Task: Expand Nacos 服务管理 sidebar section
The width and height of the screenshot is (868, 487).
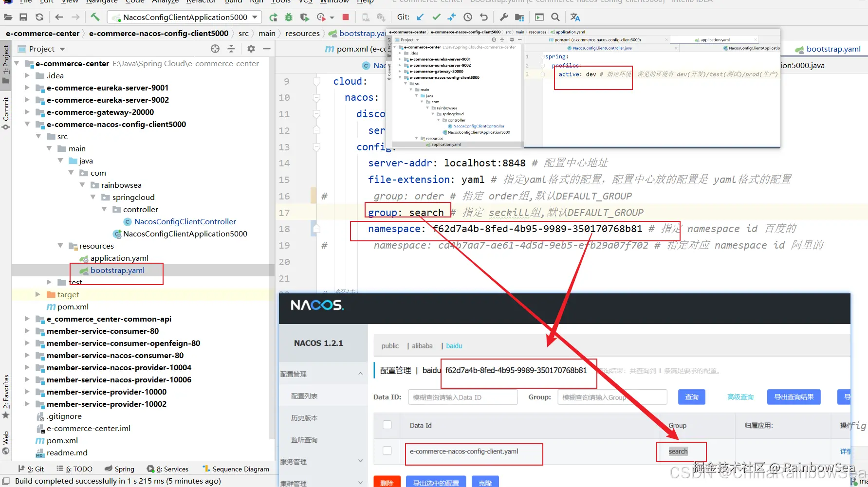Action: [360, 461]
